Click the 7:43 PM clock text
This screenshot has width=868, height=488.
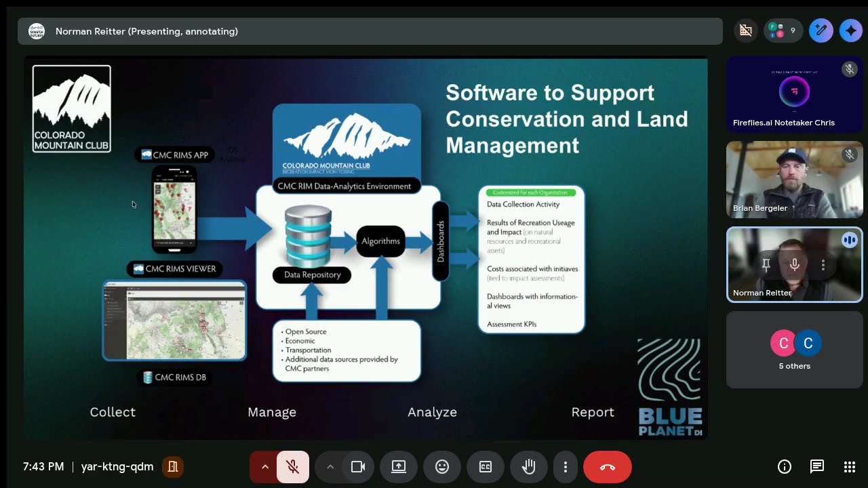click(43, 466)
